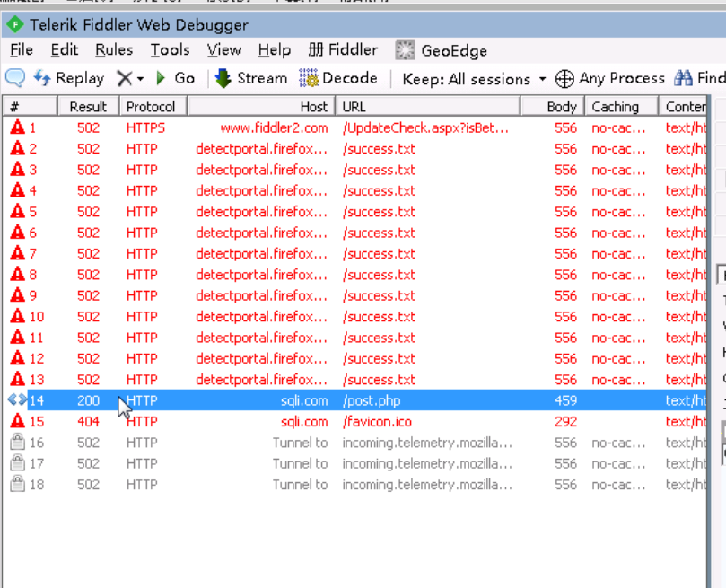Open the Rules menu

point(114,49)
